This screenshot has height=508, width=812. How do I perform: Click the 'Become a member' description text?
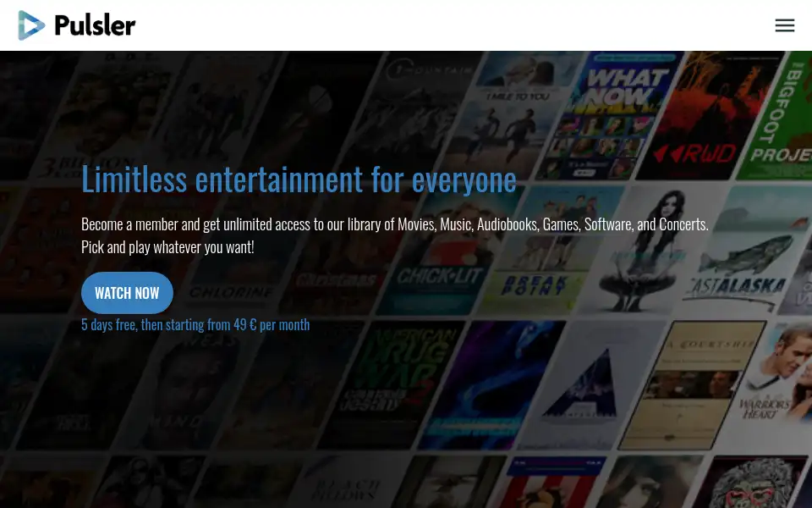[x=395, y=235]
